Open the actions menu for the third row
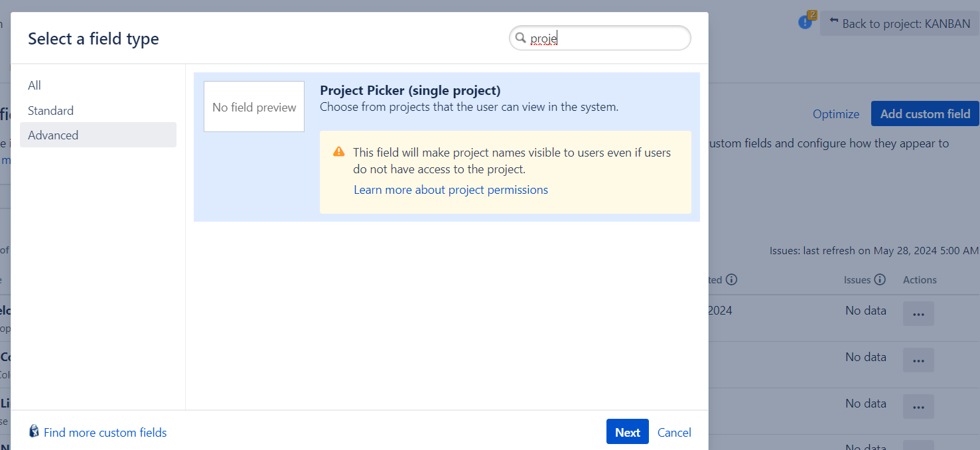980x450 pixels. (918, 407)
